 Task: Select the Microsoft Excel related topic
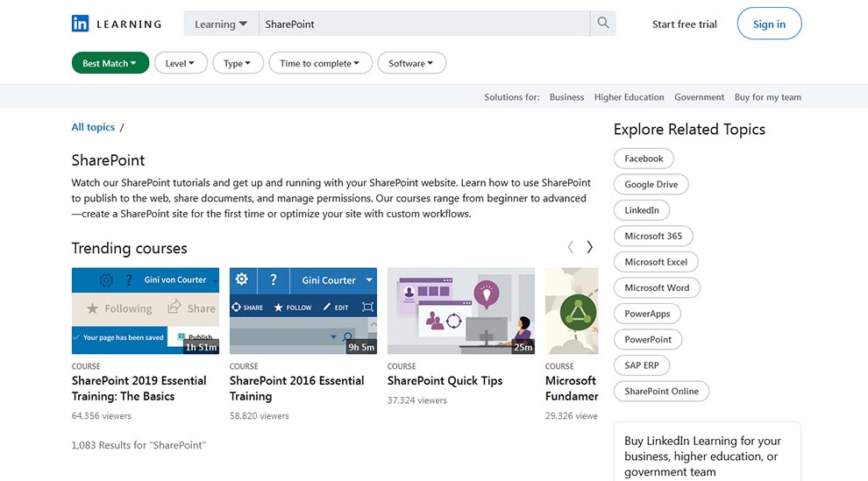point(656,261)
